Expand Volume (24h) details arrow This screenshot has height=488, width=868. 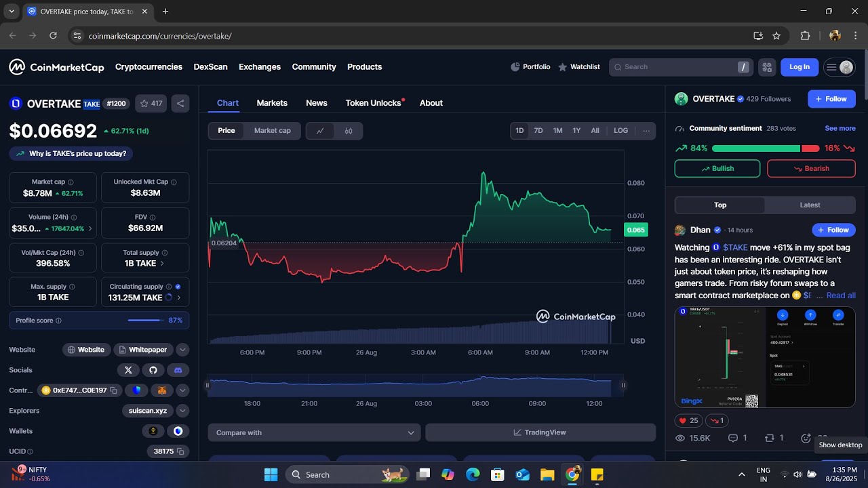90,229
